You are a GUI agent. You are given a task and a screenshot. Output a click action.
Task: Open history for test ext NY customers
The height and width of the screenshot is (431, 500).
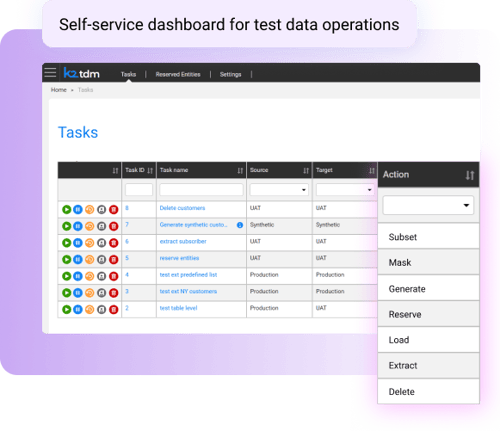(89, 293)
